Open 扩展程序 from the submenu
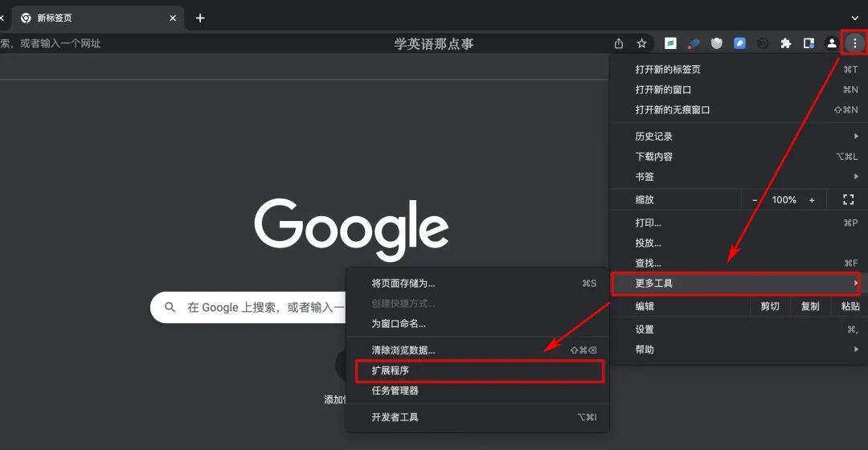Screen dimensions: 868x450 point(477,370)
